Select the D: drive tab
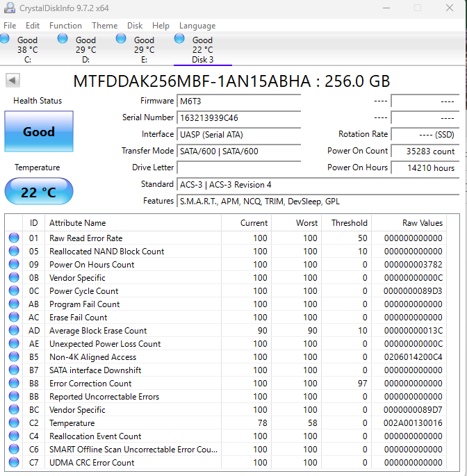 pos(86,49)
